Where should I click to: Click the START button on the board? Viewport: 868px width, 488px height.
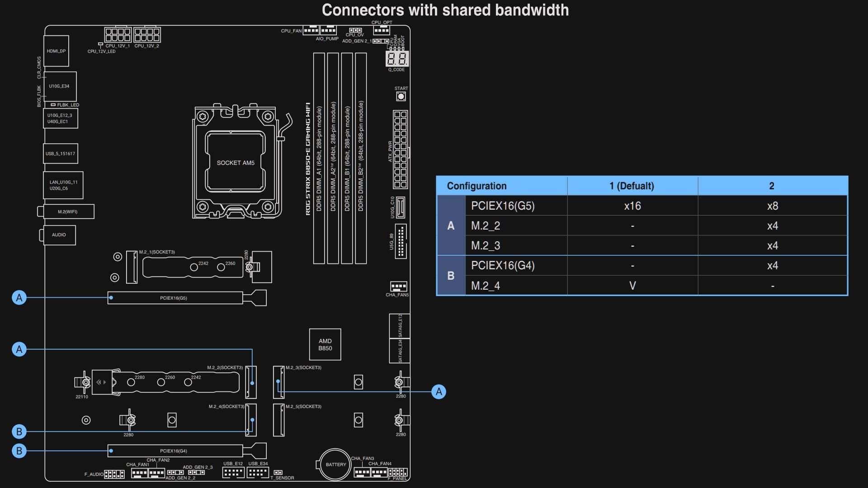coord(401,96)
